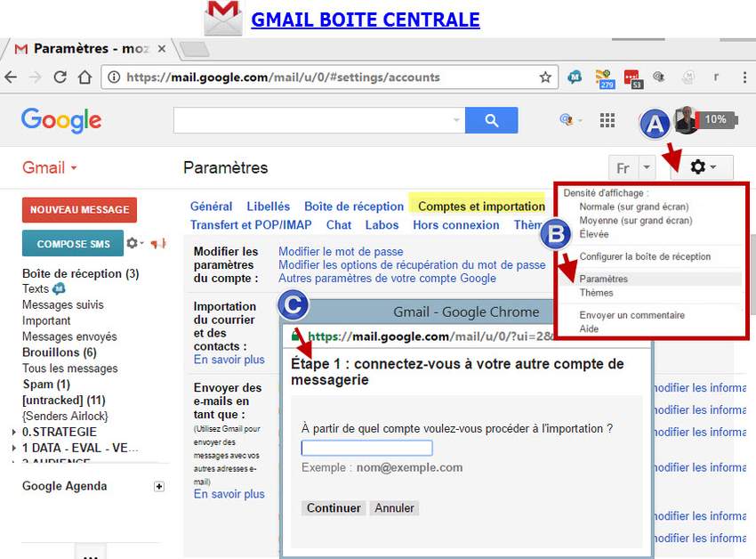Choose Moyenne display density

pos(635,221)
